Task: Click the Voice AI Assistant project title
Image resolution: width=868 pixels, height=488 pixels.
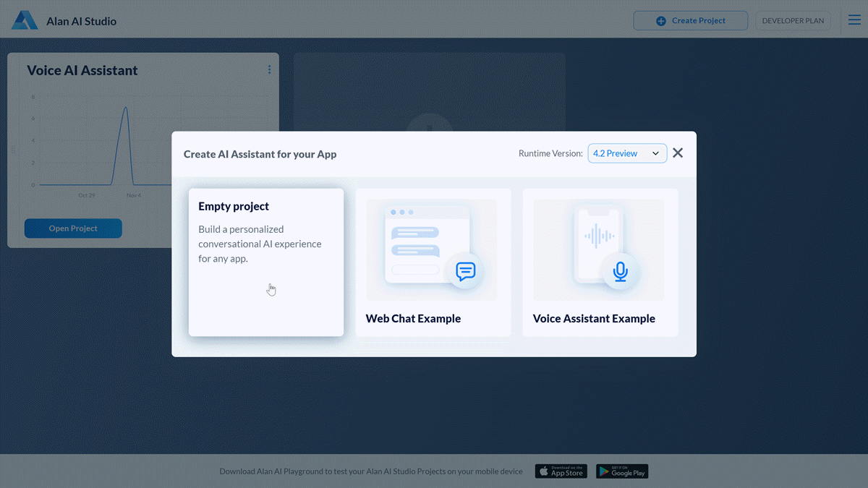Action: point(82,71)
